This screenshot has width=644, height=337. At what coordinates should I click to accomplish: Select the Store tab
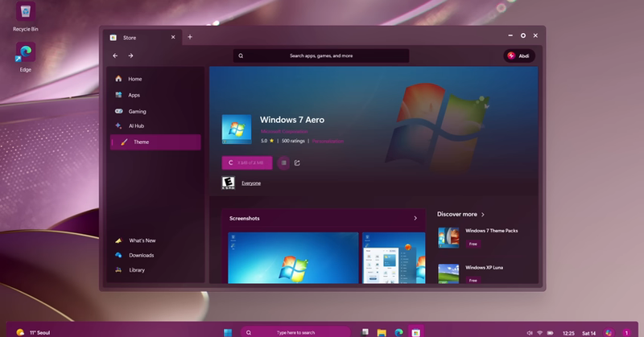[x=142, y=37]
